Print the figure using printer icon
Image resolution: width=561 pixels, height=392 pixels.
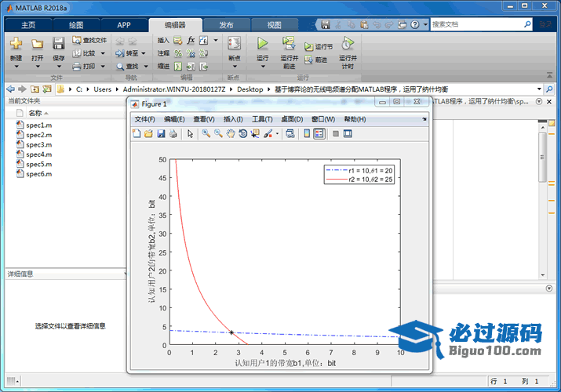[x=173, y=134]
